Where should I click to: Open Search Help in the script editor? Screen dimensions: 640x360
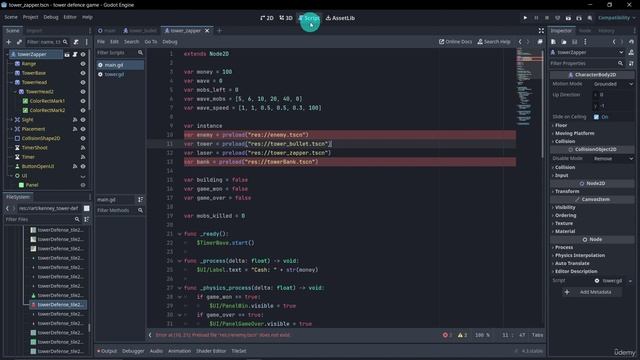point(494,42)
